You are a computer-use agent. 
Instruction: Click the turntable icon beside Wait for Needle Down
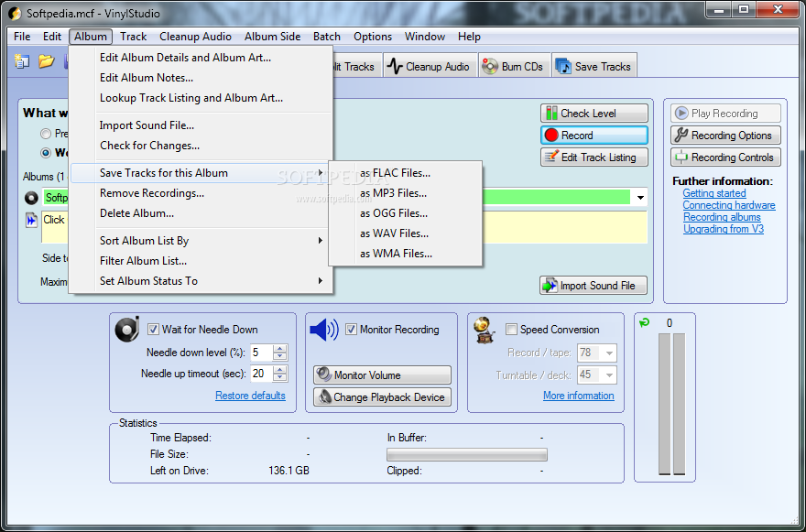point(127,330)
